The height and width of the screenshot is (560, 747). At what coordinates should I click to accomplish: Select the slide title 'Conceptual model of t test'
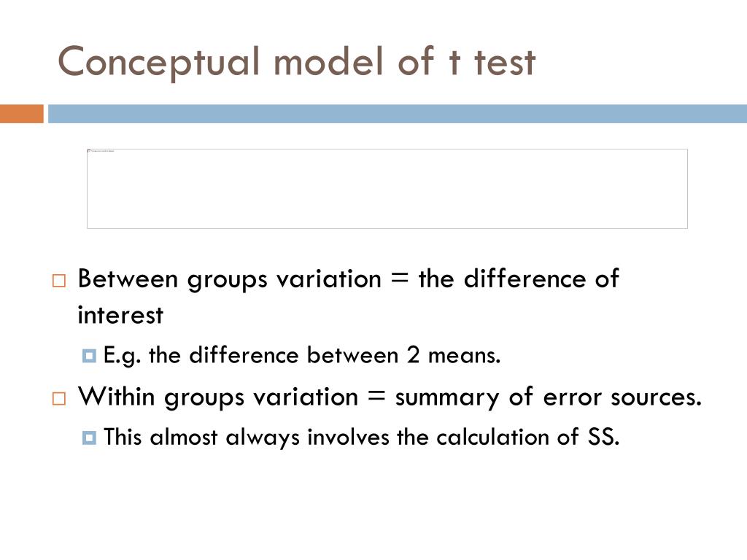coord(296,62)
